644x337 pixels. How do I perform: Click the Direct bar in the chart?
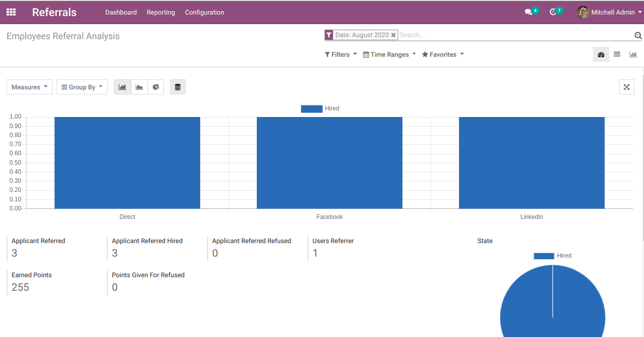(x=127, y=163)
